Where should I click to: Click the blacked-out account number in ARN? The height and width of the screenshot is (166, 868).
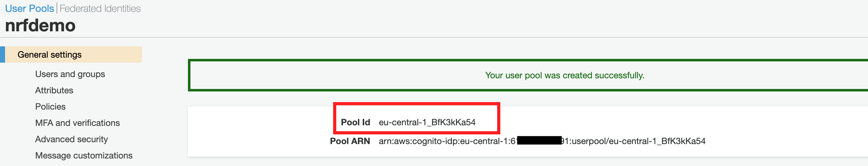539,140
